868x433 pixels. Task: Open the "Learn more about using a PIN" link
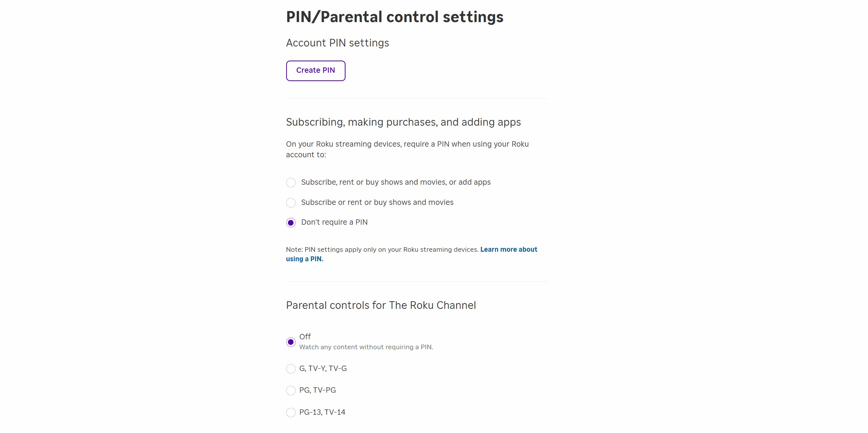pos(411,254)
